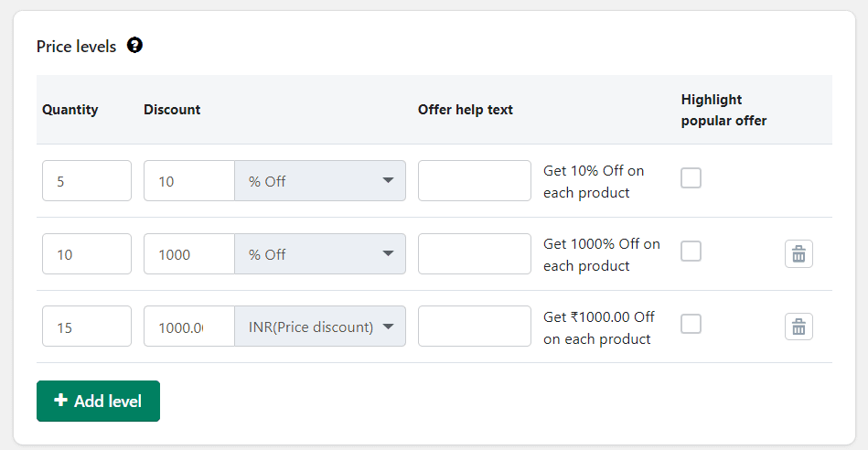This screenshot has height=450, width=868.
Task: Open the discount type dropdown for quantity 10
Action: click(320, 254)
